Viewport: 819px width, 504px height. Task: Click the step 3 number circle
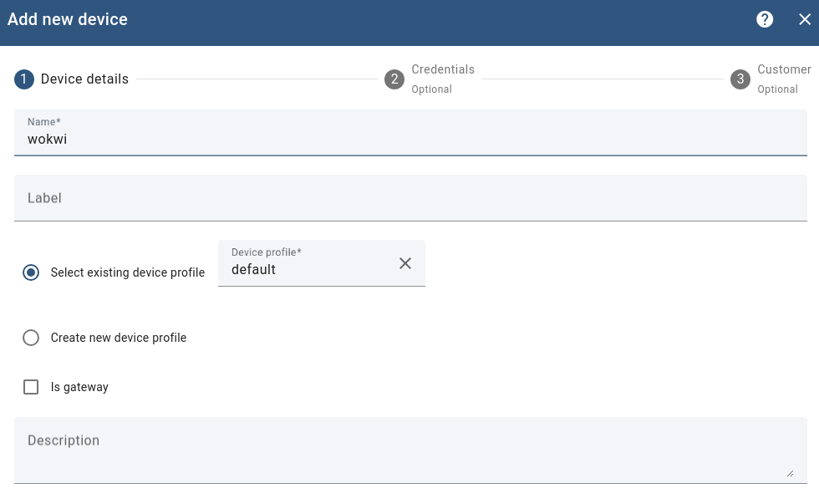740,79
